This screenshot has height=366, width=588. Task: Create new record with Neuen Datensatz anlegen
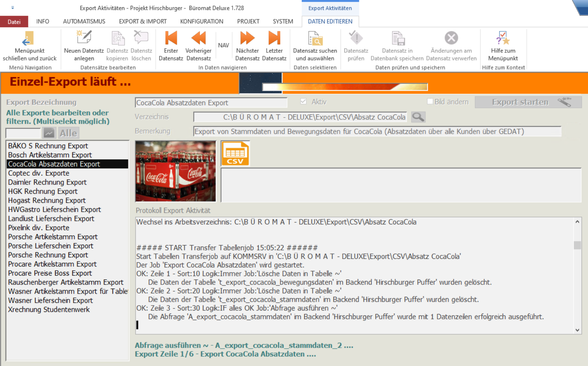[x=84, y=39]
